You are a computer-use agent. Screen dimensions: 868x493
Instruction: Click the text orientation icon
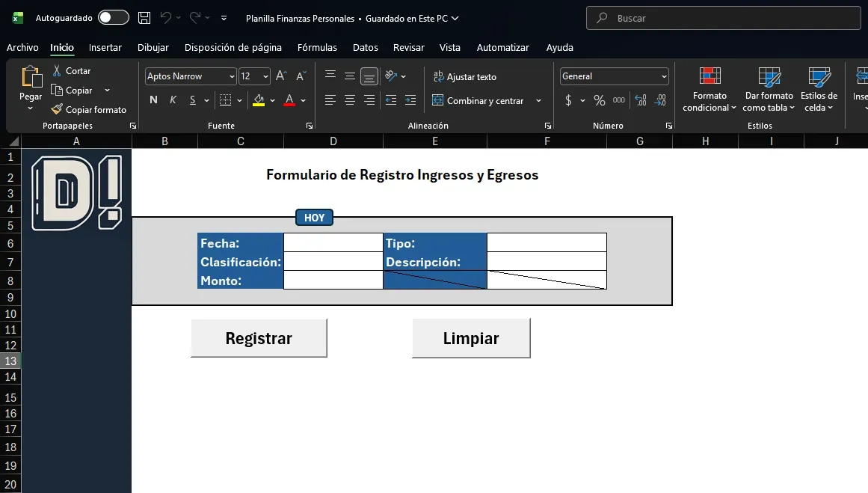point(391,76)
